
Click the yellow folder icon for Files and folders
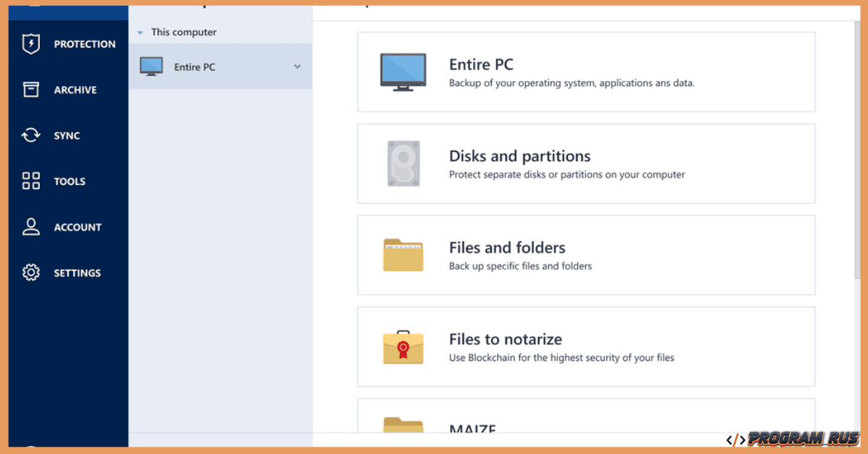(x=403, y=255)
